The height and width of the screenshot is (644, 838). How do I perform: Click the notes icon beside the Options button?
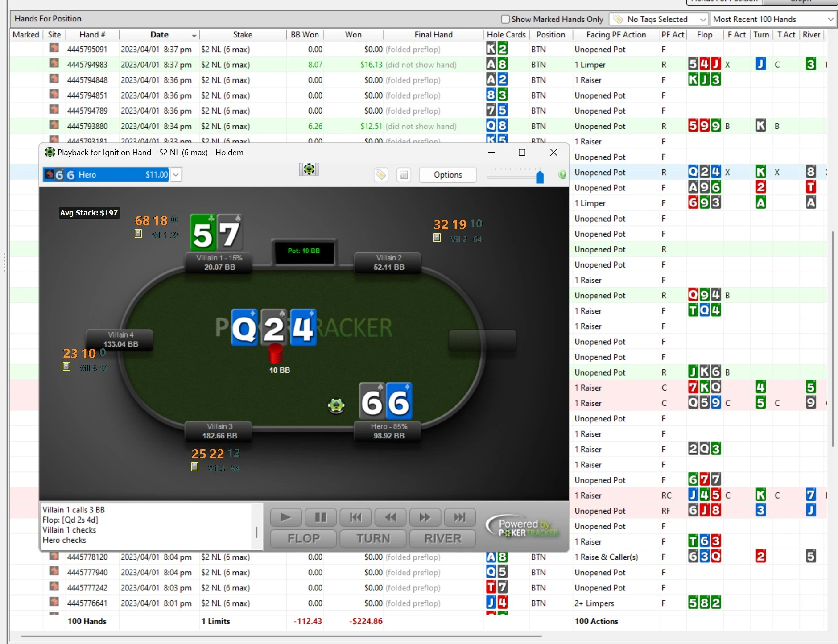pos(404,175)
